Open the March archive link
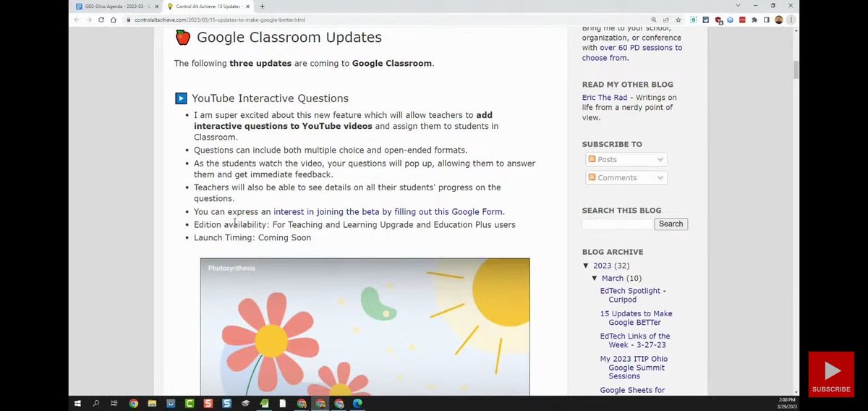Screen dimensions: 868x411 point(612,279)
